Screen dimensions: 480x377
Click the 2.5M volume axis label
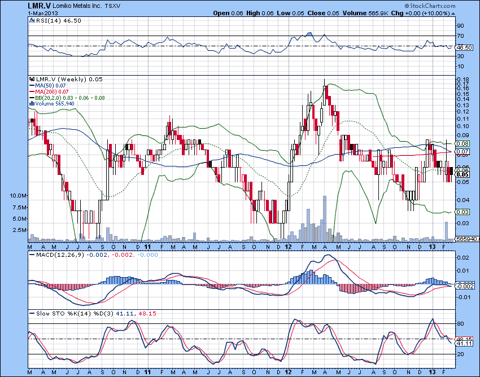coord(20,230)
